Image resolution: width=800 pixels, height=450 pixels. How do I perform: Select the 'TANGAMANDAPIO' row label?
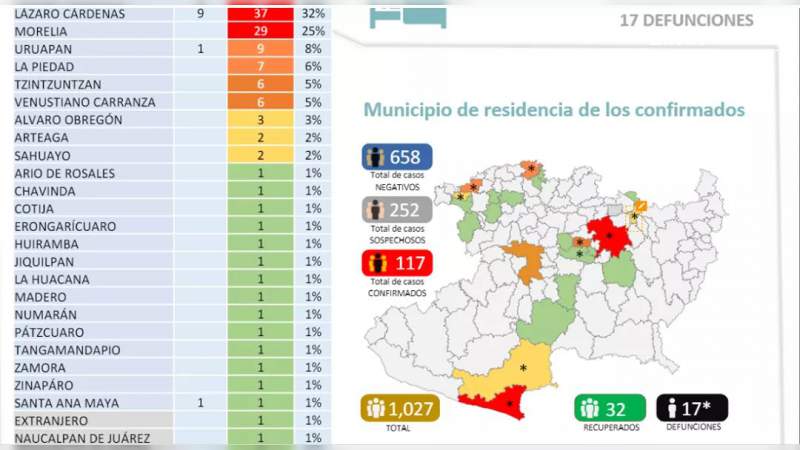tap(67, 350)
